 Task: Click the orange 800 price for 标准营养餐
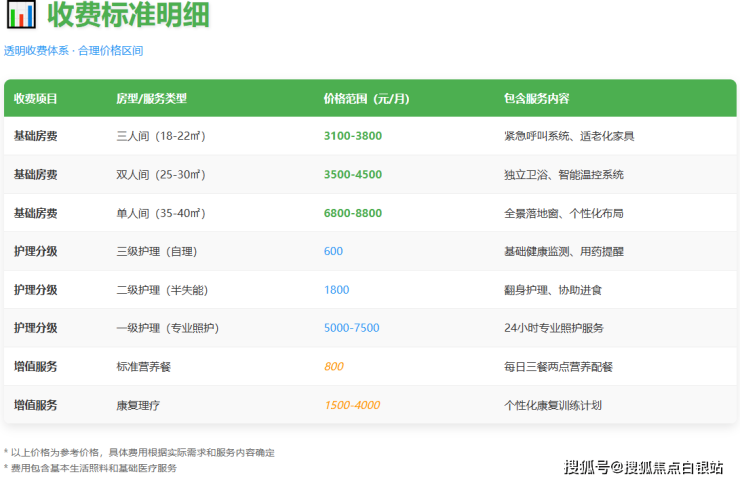coord(333,367)
